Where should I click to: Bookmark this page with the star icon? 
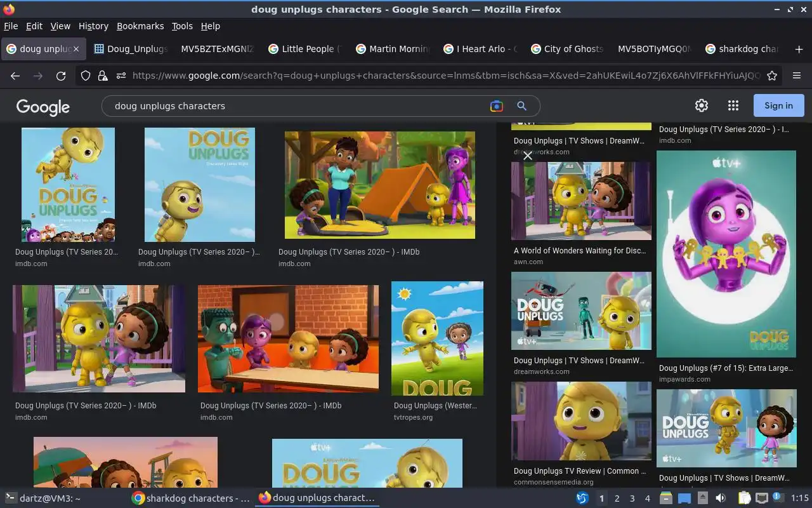coord(772,76)
